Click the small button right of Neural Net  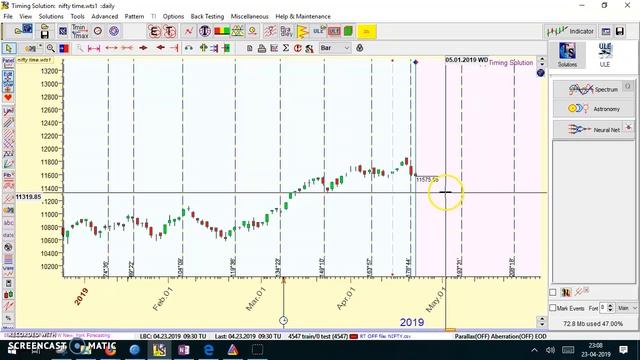[x=628, y=127]
